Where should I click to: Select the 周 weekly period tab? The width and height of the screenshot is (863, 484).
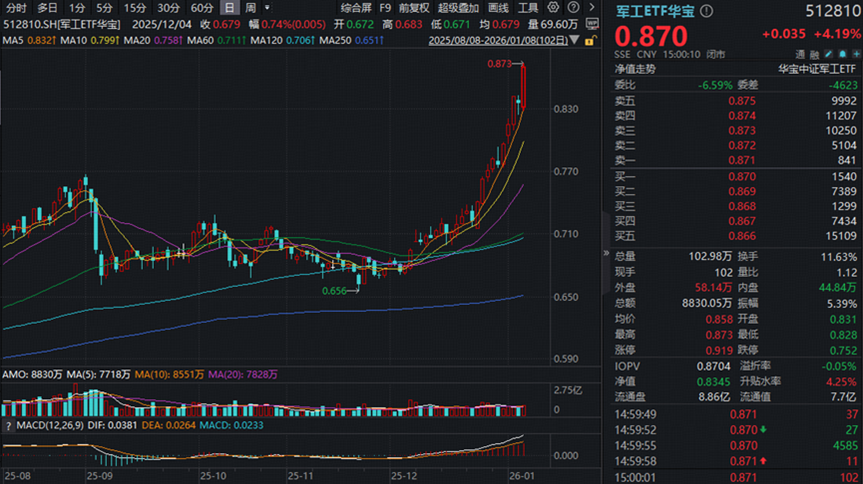(250, 7)
